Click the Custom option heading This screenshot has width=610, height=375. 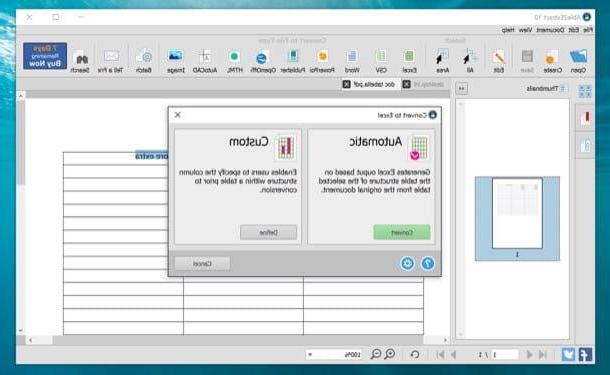[249, 142]
